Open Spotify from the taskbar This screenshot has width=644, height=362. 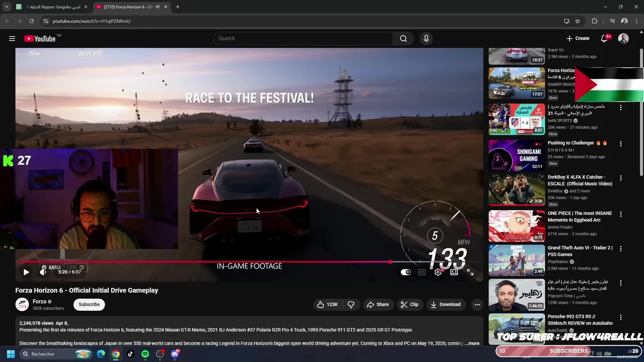pyautogui.click(x=145, y=354)
